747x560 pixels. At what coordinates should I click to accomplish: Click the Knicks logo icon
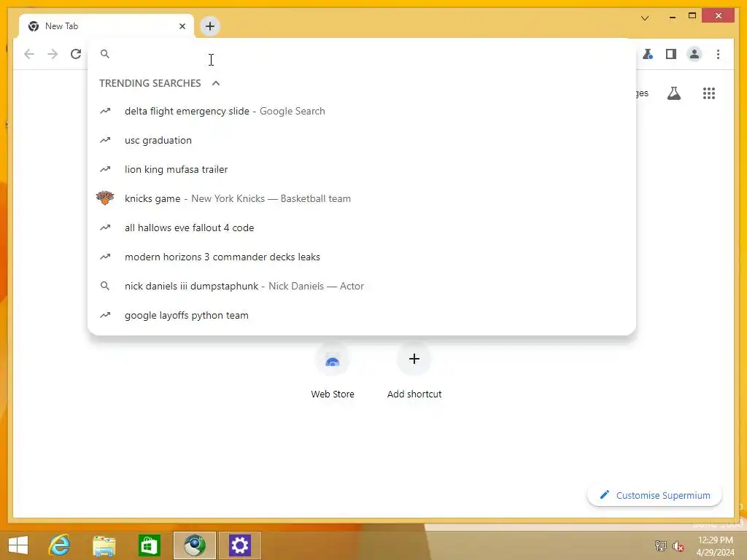105,198
